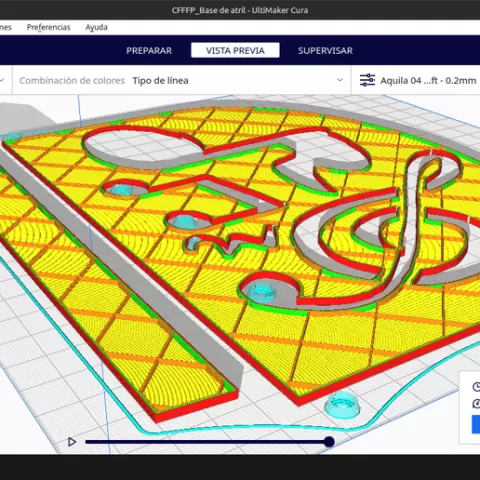The height and width of the screenshot is (480, 480).
Task: Open the view type chevron at far left
Action: (x=2, y=80)
